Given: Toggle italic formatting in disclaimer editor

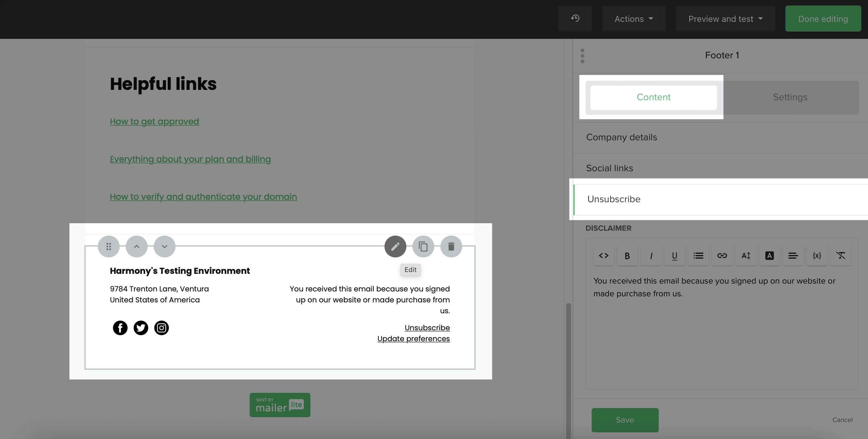Looking at the screenshot, I should point(651,256).
